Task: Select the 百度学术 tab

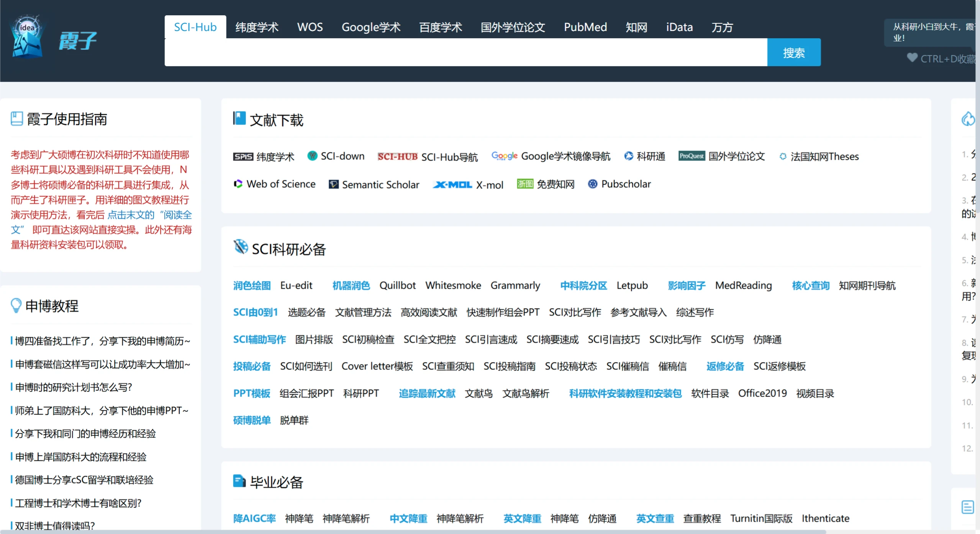Action: pyautogui.click(x=441, y=27)
